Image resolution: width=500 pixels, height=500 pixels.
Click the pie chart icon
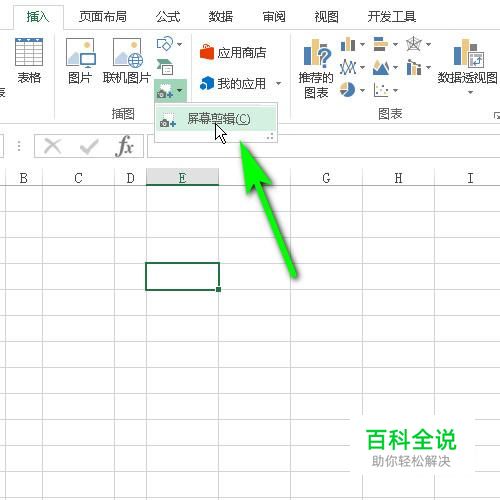coord(348,90)
